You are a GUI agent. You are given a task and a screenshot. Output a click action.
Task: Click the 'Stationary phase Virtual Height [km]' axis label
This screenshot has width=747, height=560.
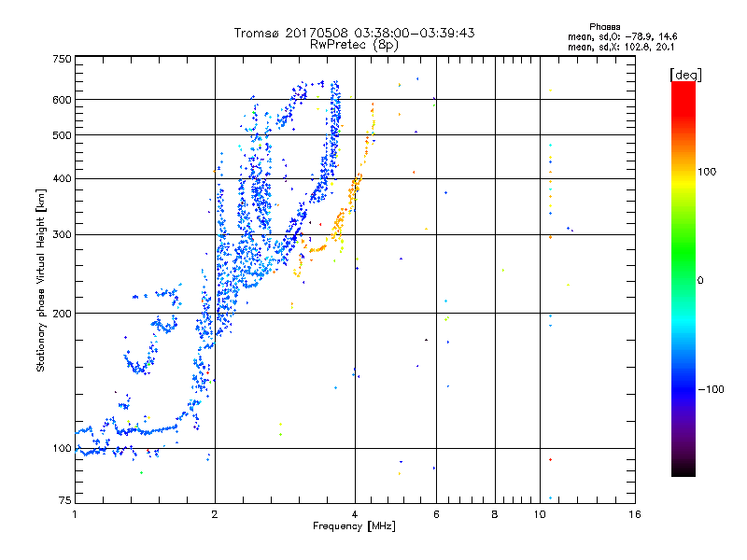coord(40,281)
